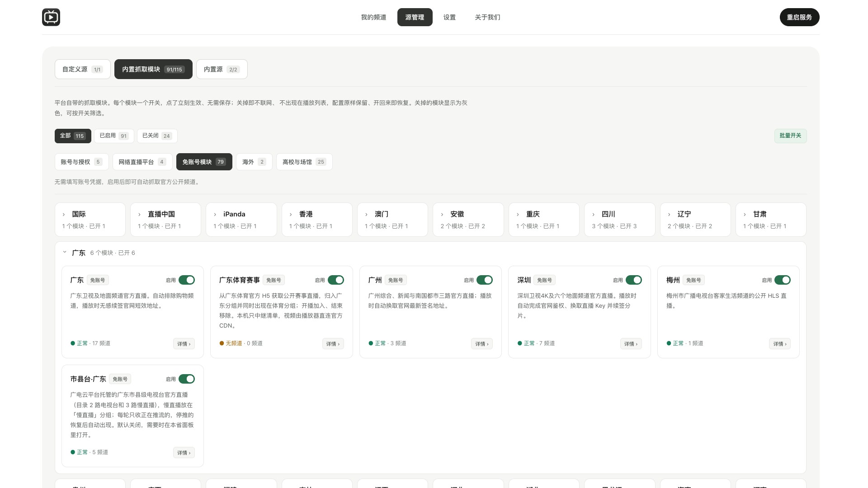
Task: Expand the 甘肃 group
Action: click(771, 220)
